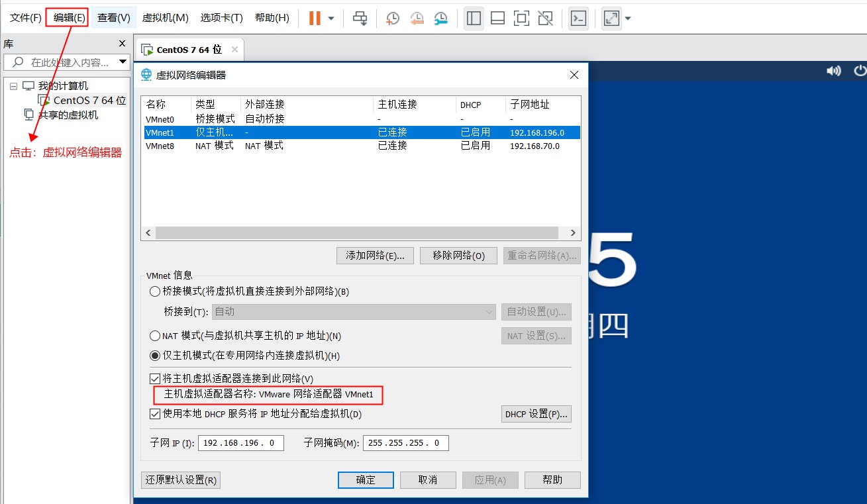The image size is (867, 504).
Task: Open DHCP 设置(P)... button
Action: coord(536,414)
